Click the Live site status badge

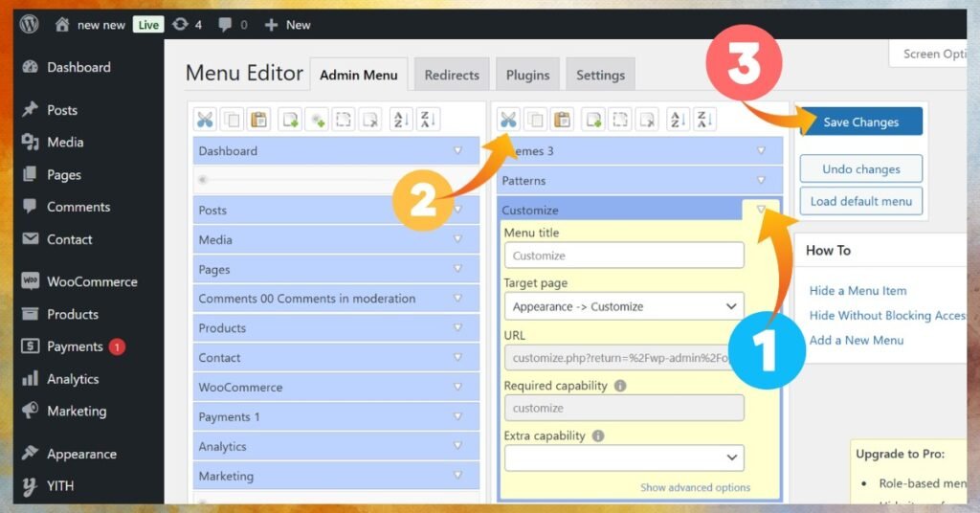(x=148, y=25)
